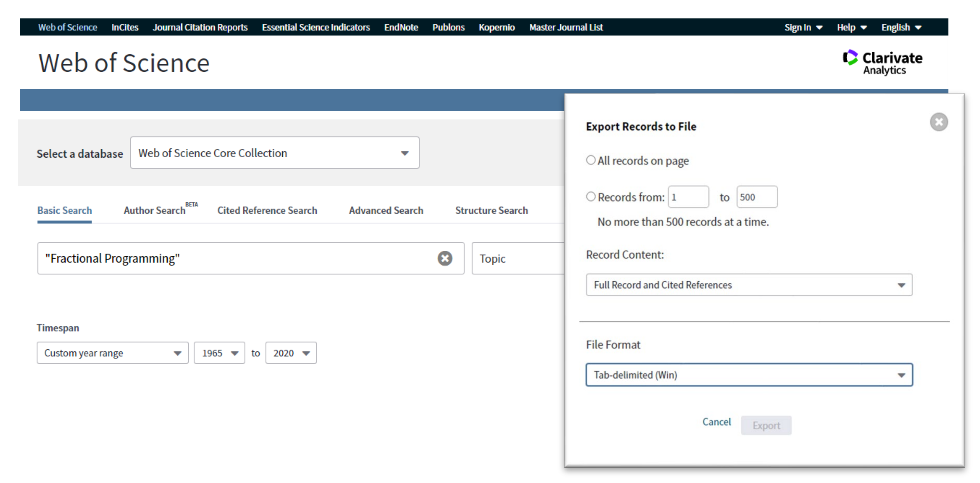This screenshot has height=483, width=980.
Task: Open Journal Citation Reports in top bar
Action: pos(200,27)
